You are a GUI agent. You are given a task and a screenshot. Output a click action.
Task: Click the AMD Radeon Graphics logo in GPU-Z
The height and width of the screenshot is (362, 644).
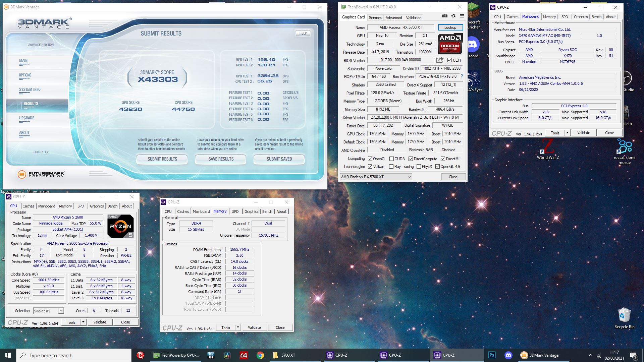click(x=450, y=44)
